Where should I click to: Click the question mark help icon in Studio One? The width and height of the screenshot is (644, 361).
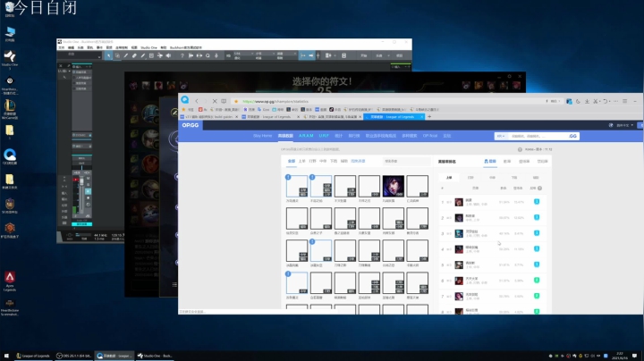pos(182,55)
